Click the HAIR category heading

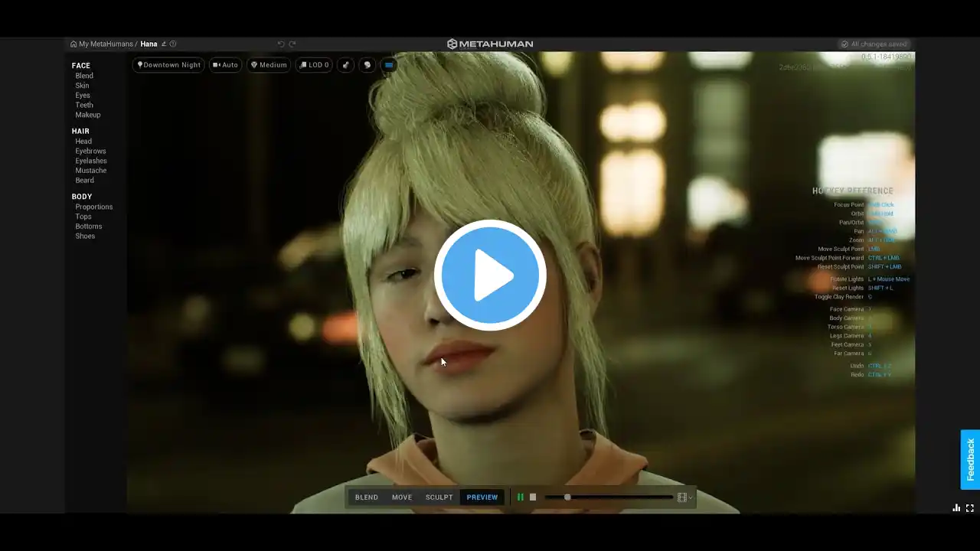click(80, 132)
